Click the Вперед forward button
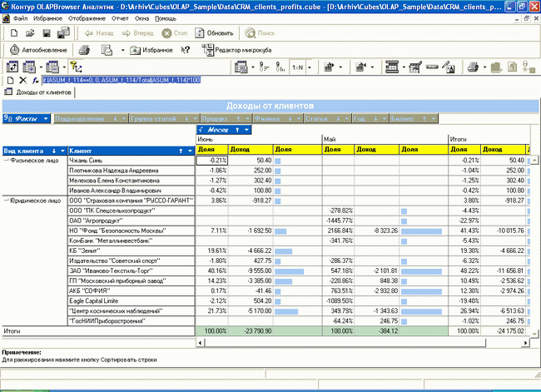This screenshot has height=392, width=541. (x=137, y=33)
